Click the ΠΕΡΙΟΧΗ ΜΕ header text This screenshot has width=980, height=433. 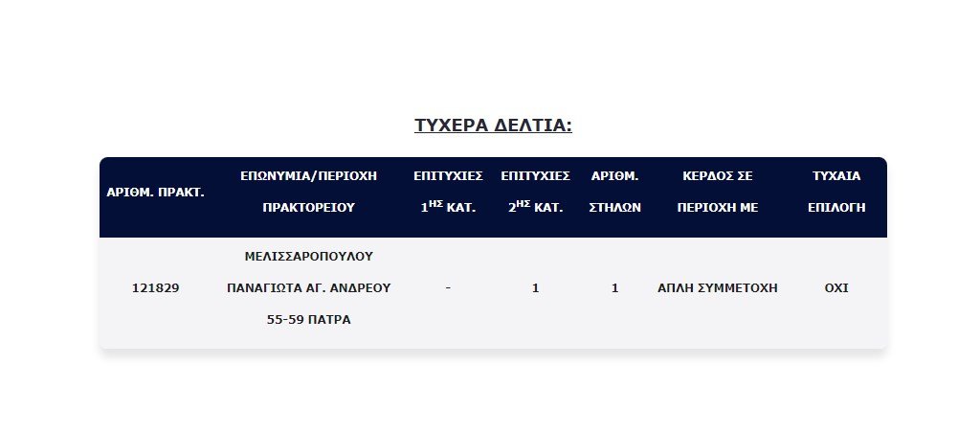click(x=718, y=208)
